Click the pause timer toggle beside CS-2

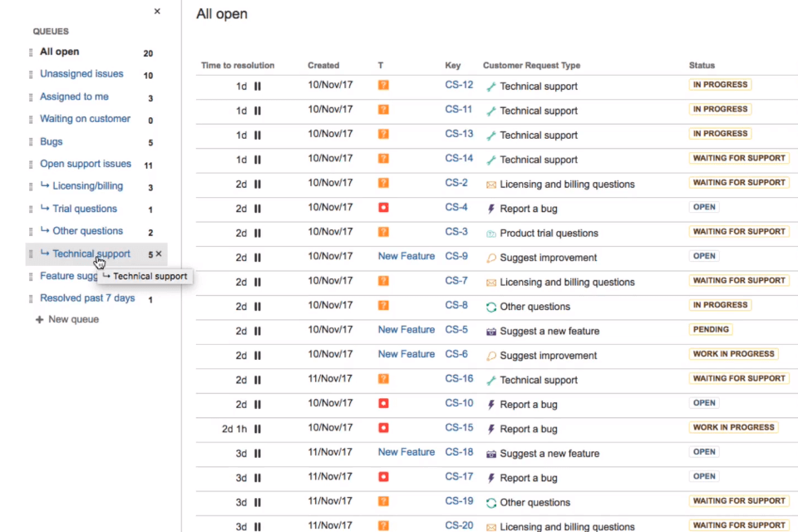coord(258,184)
